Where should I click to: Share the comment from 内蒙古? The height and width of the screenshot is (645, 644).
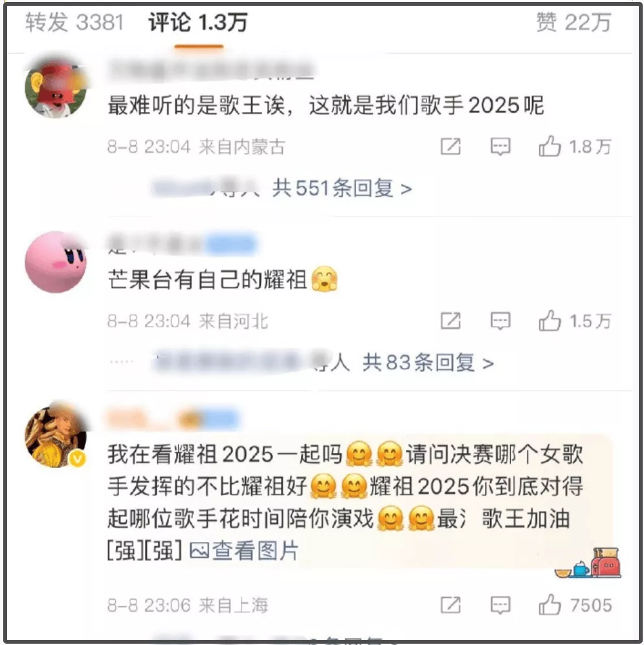(x=450, y=146)
